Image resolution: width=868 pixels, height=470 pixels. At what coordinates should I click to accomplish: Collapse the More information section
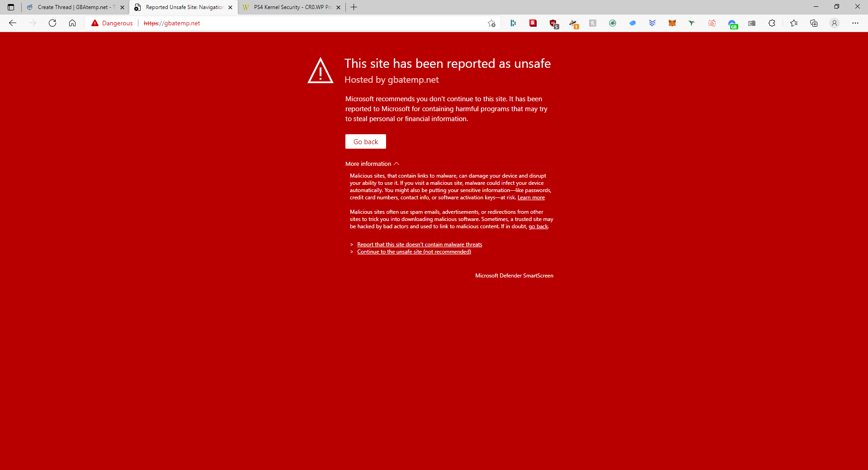pos(373,164)
